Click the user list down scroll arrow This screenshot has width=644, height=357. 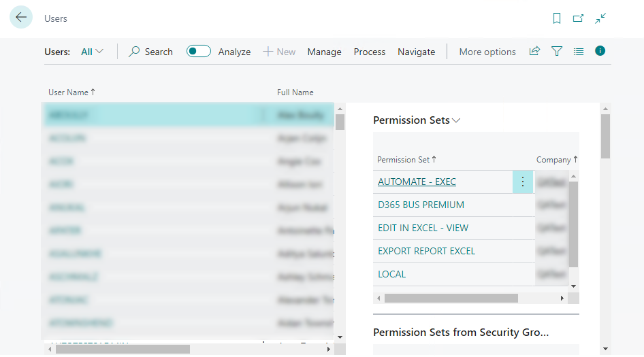click(x=340, y=337)
